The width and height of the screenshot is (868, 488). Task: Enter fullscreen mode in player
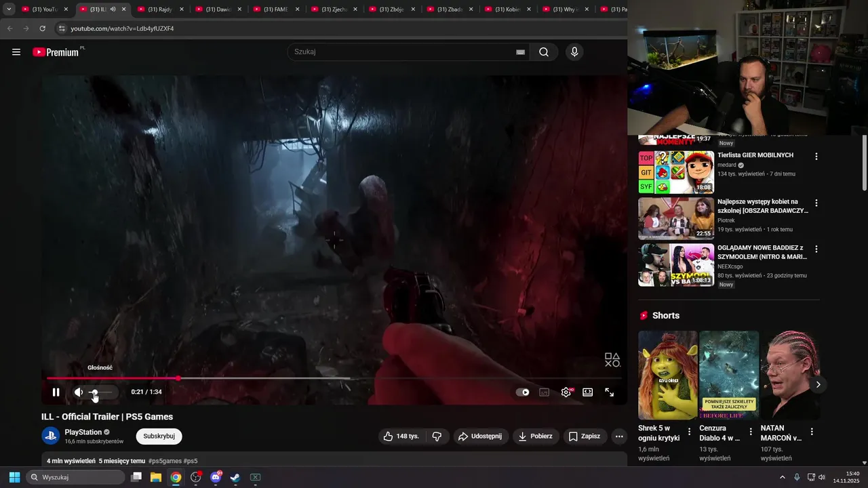click(609, 392)
